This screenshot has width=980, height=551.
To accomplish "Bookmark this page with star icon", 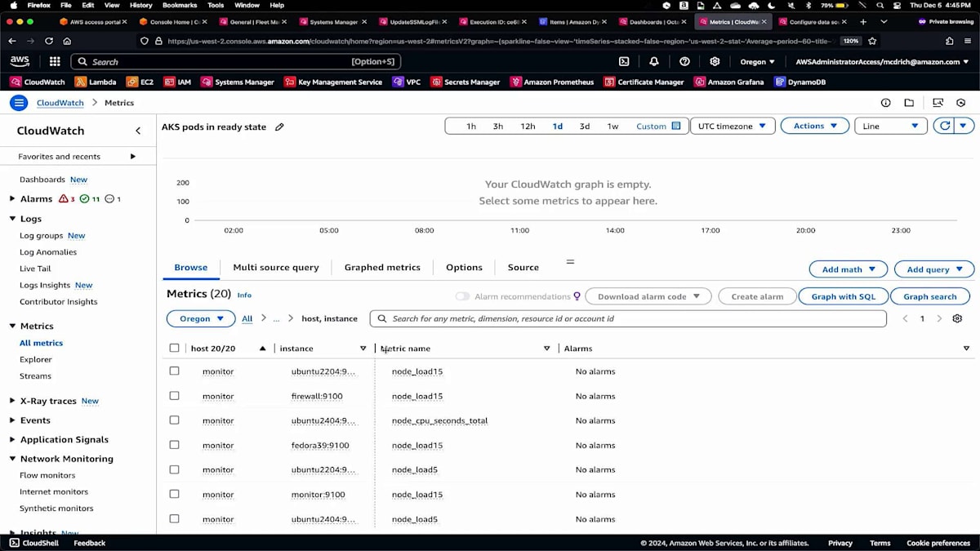I will pos(872,41).
